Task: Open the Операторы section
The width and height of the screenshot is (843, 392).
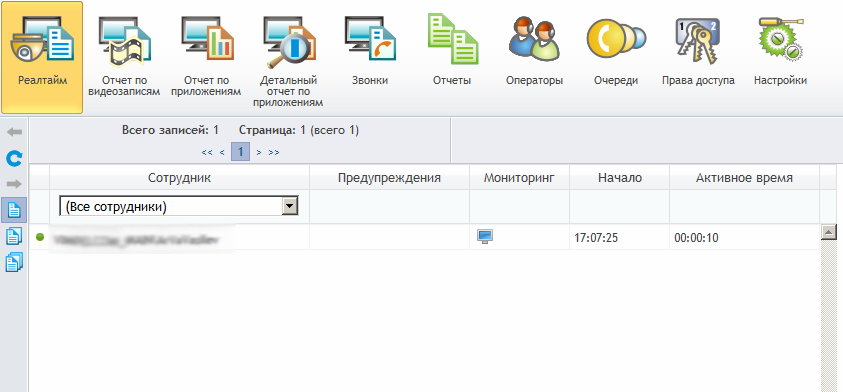Action: [534, 51]
